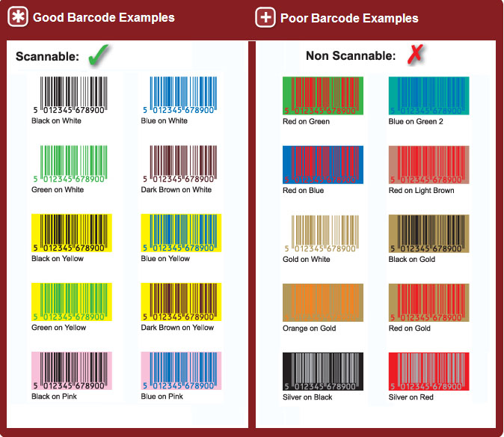The height and width of the screenshot is (437, 504).
Task: Select the Red on Gold barcode
Action: tap(428, 302)
